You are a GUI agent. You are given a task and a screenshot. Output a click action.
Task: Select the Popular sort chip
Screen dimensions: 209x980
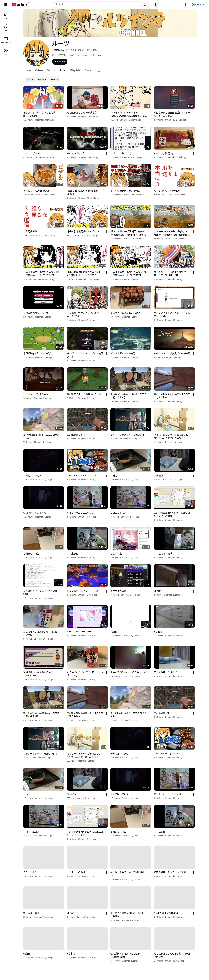(x=42, y=80)
